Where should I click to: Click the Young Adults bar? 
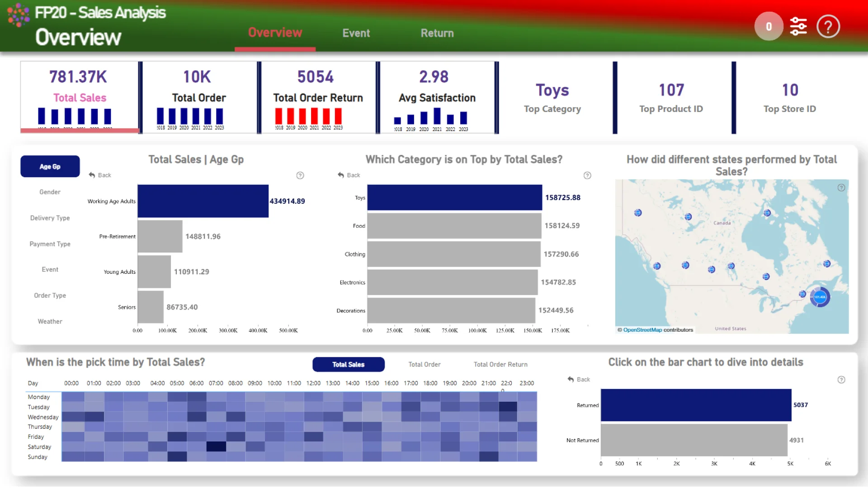coord(154,272)
